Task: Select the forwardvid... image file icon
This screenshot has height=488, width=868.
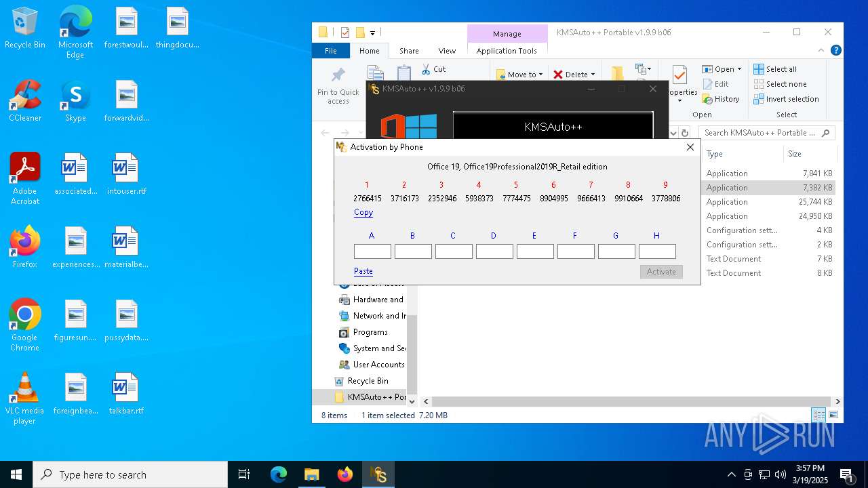Action: (x=126, y=101)
